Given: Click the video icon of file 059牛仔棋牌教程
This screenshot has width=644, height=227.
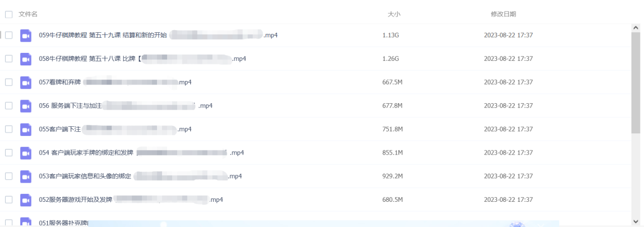Looking at the screenshot, I should (x=26, y=35).
